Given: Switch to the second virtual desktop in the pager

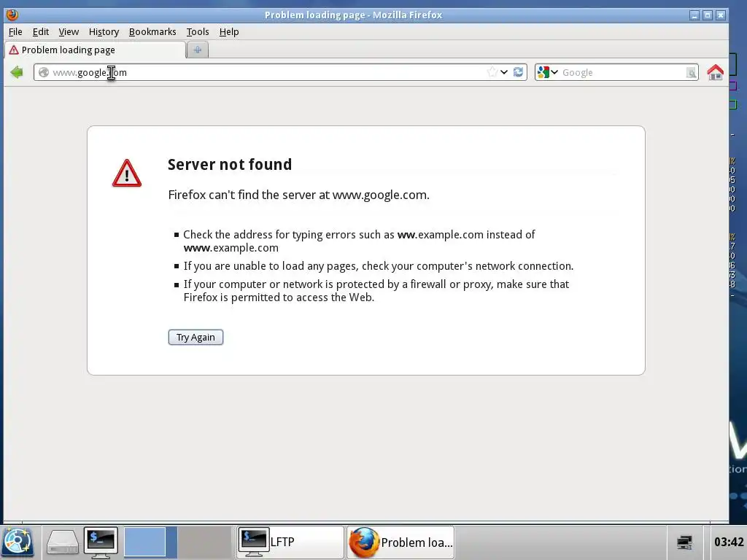Looking at the screenshot, I should tap(205, 542).
